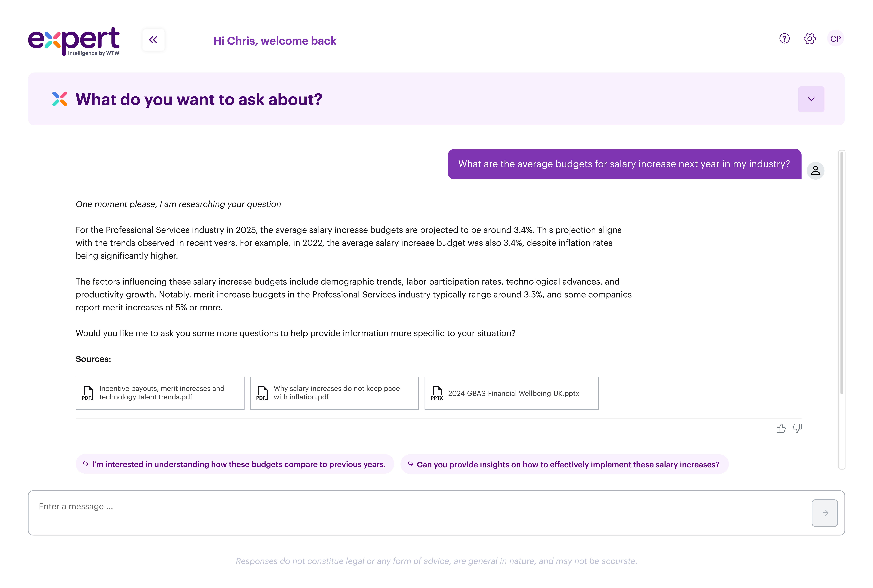
Task: Open "Why salary increases do not keep pace" PDF
Action: coord(334,393)
